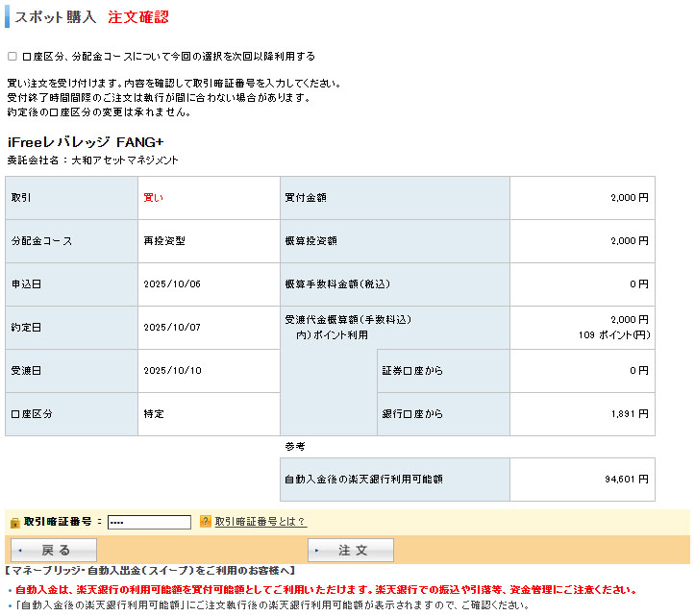Click the 注文確認 red heading text

(138, 17)
